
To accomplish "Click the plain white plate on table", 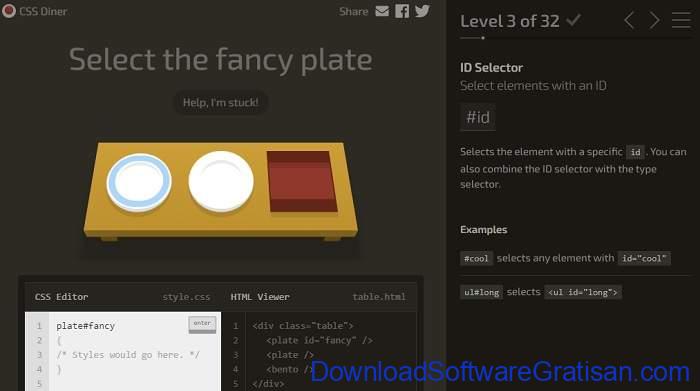I will click(x=221, y=181).
